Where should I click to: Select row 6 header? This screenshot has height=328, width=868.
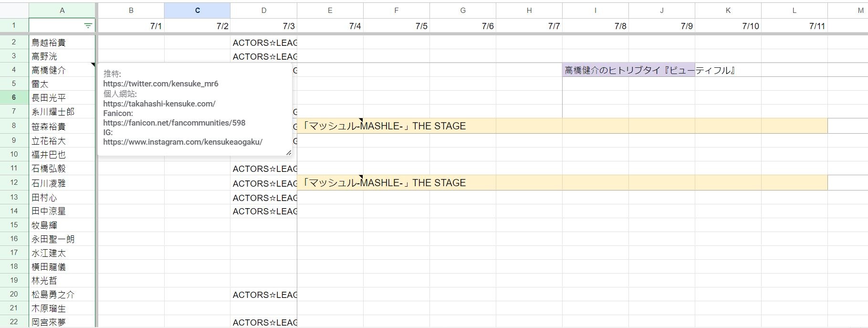14,97
